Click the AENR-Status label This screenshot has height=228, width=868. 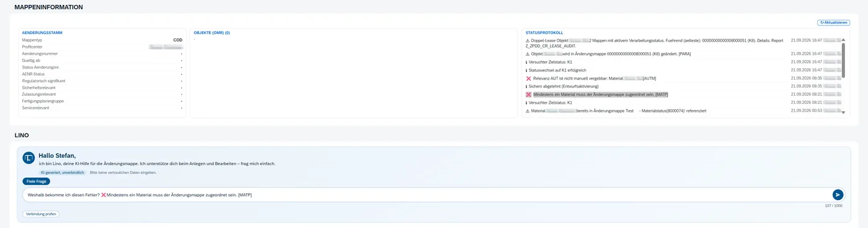tap(33, 74)
